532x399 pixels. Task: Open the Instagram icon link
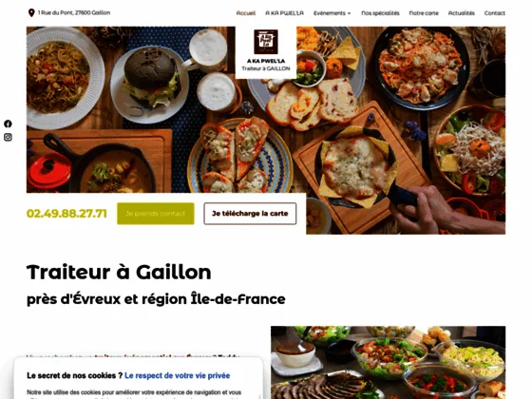(x=8, y=137)
